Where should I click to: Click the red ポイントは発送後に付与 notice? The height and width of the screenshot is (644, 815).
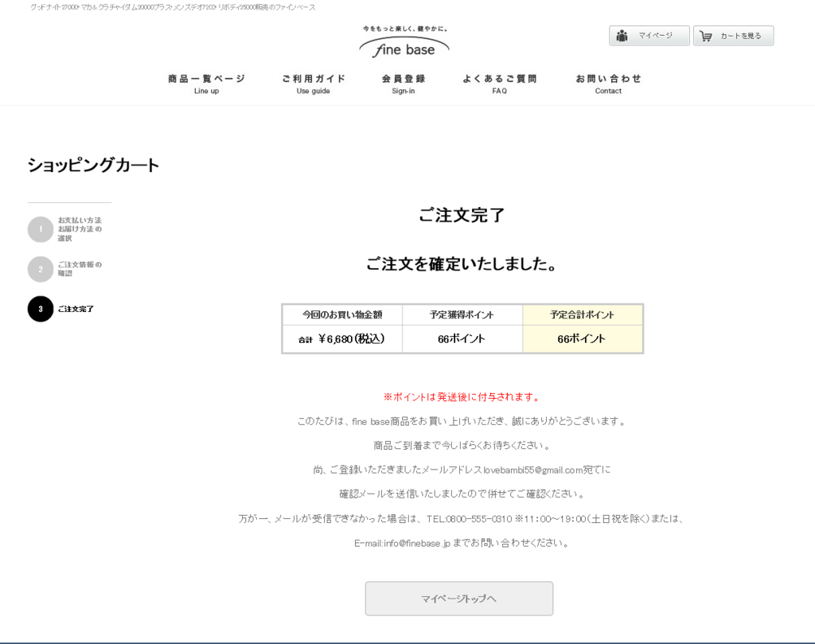462,396
